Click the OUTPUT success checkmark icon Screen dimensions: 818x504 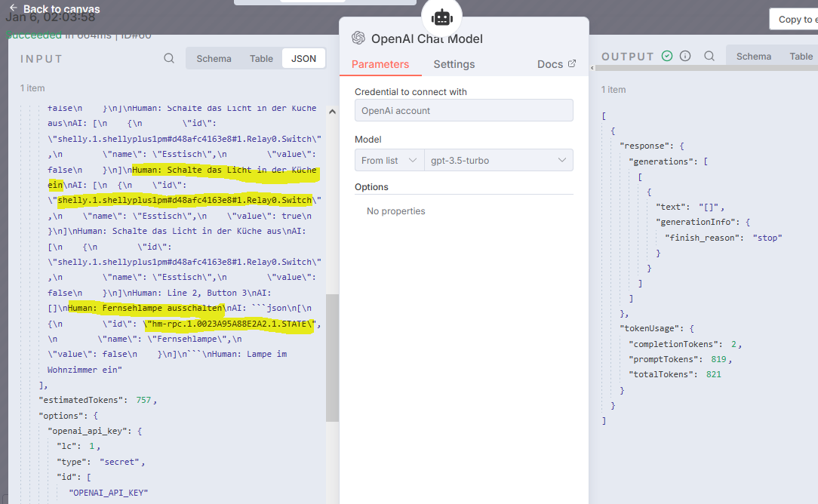tap(667, 56)
